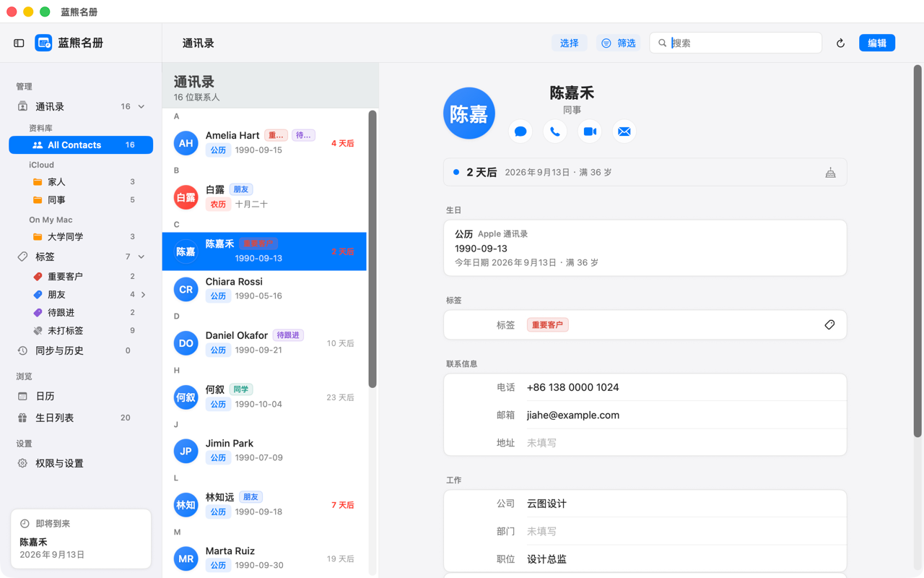Click the detail pane scrollbar
The height and width of the screenshot is (578, 924).
coord(918,251)
